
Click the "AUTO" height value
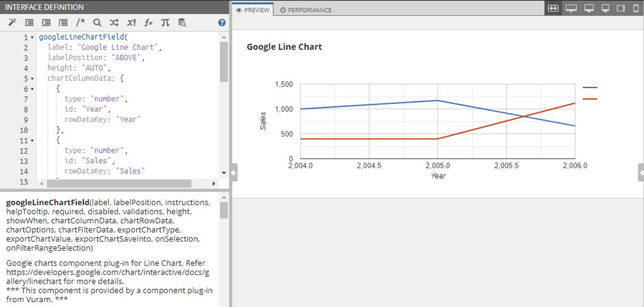94,68
